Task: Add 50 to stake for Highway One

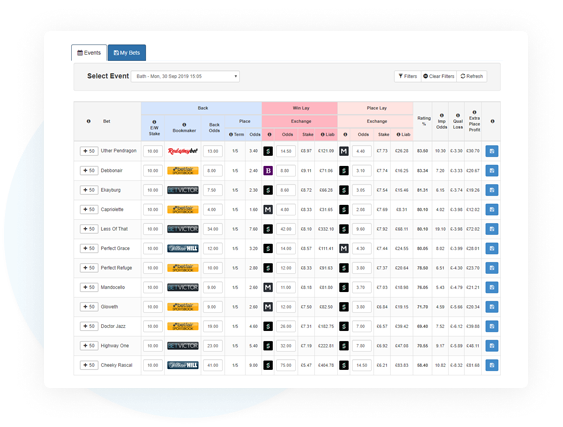Action: click(x=89, y=346)
